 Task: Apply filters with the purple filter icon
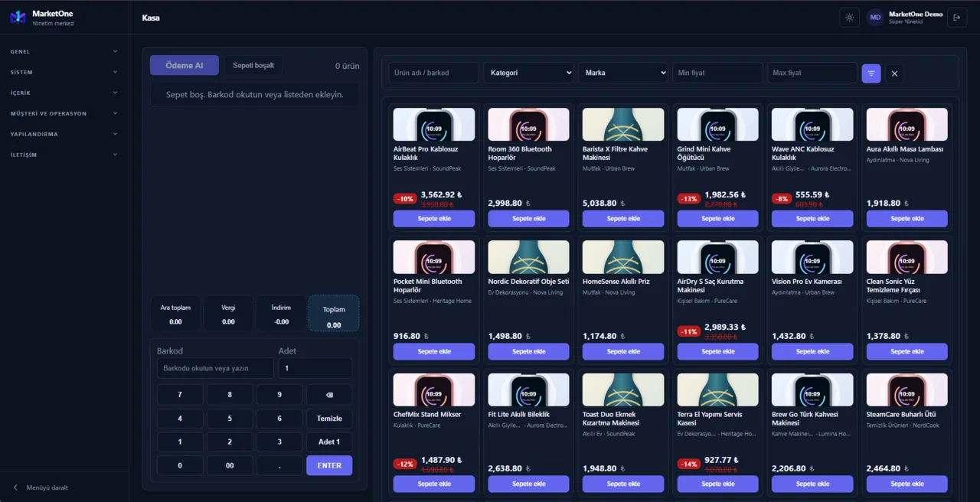click(871, 73)
